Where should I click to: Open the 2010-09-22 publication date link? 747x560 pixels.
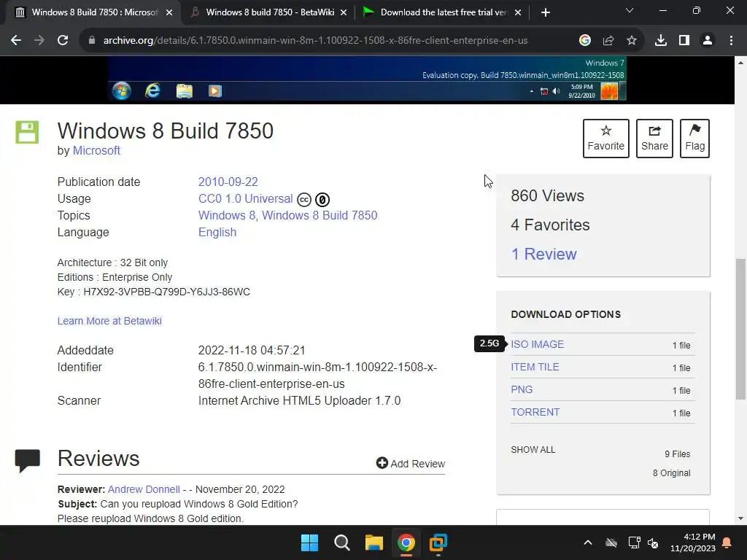click(228, 182)
